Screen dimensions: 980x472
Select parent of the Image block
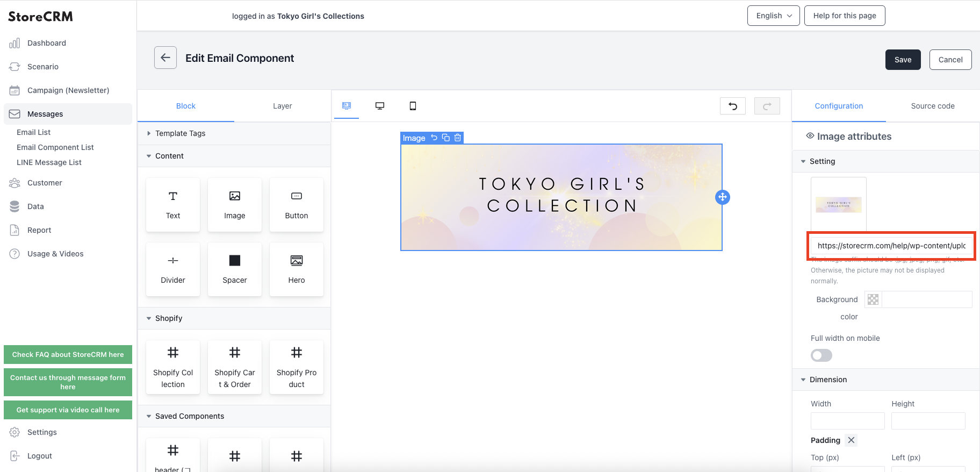pyautogui.click(x=434, y=138)
